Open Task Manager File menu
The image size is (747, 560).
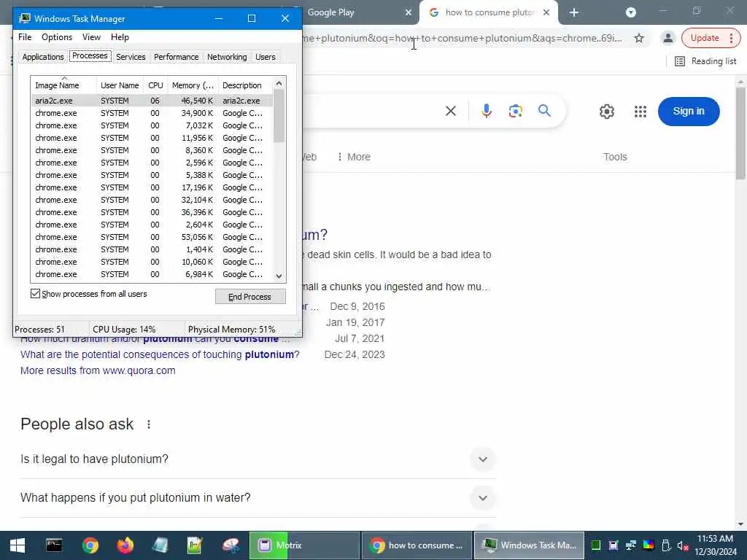[x=25, y=37]
